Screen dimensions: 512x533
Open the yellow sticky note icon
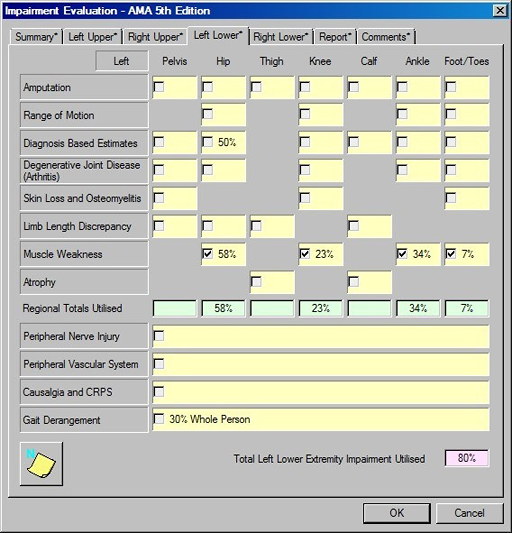(x=41, y=464)
